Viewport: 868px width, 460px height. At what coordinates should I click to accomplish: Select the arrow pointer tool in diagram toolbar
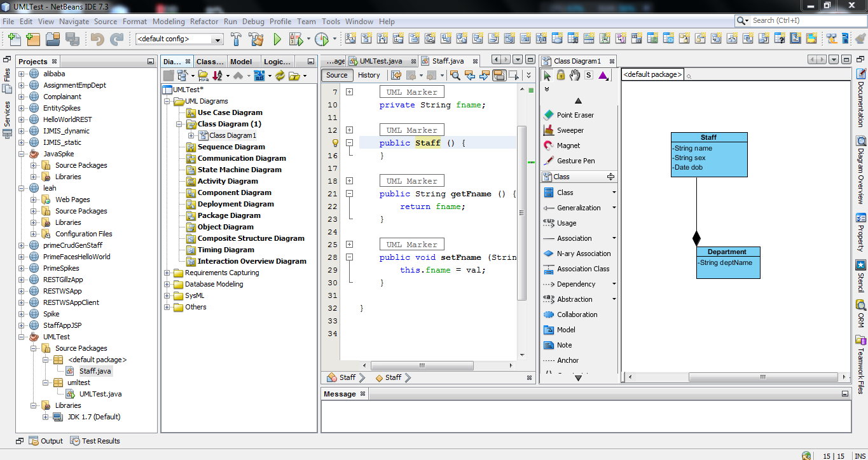547,75
